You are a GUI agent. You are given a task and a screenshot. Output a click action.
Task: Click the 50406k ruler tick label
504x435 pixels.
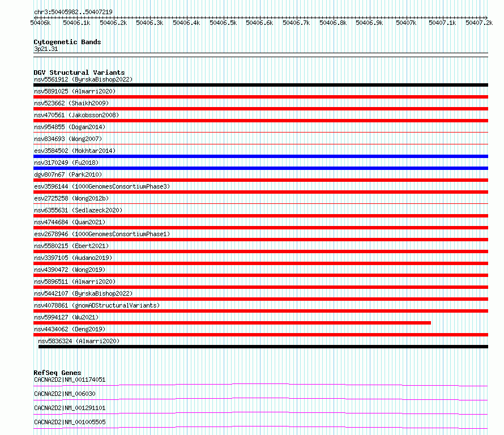click(x=41, y=23)
